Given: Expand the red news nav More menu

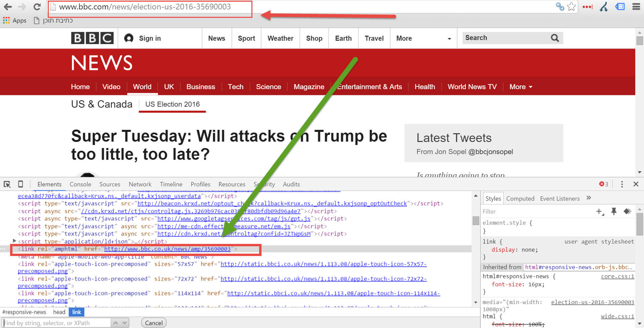Looking at the screenshot, I should (521, 87).
